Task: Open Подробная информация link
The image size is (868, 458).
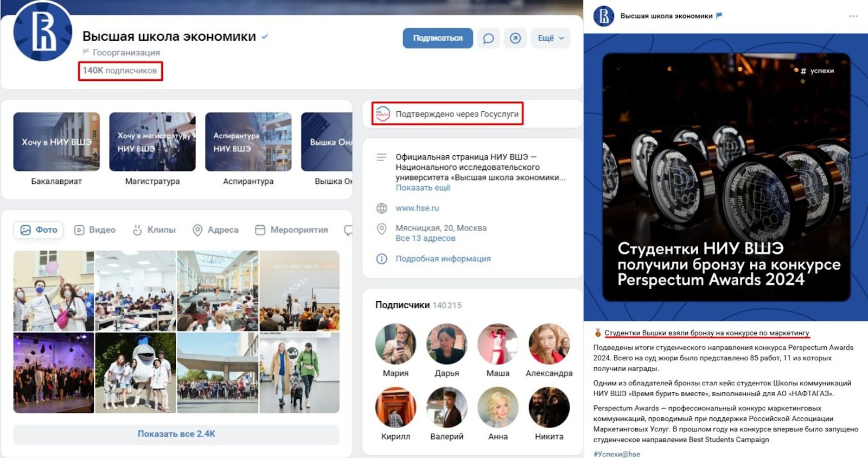Action: (x=443, y=259)
